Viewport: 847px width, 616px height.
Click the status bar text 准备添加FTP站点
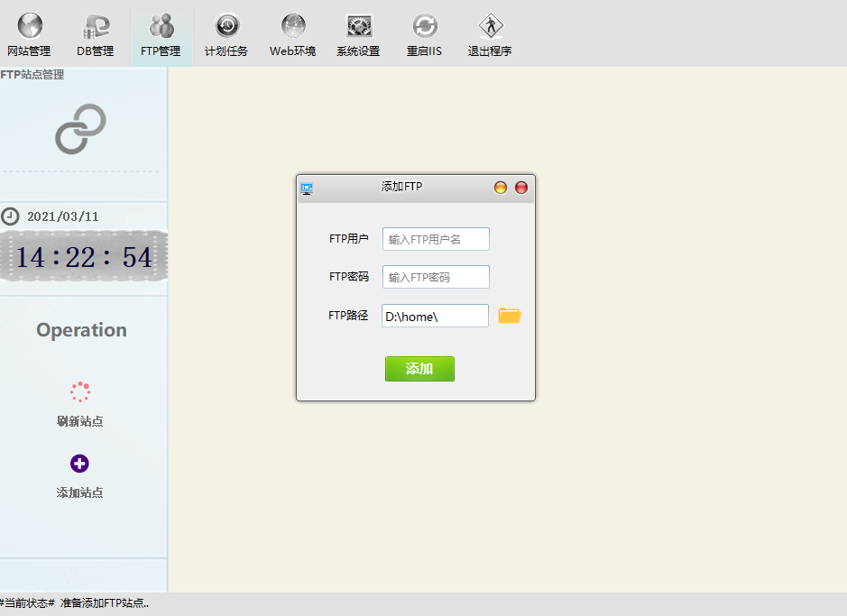pyautogui.click(x=105, y=603)
